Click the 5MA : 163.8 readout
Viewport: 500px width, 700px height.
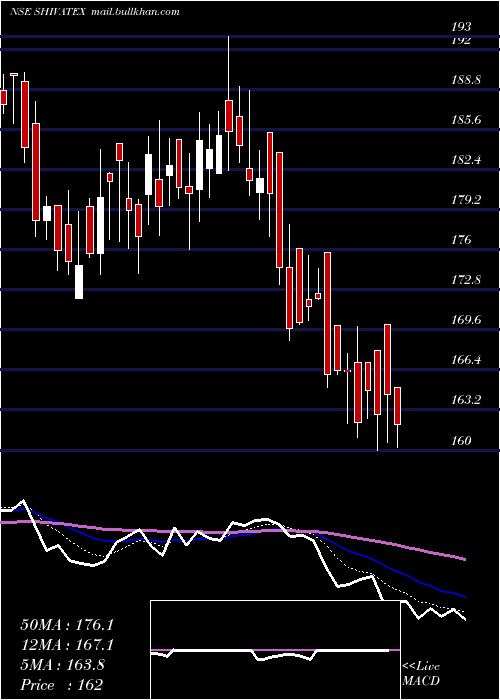(x=62, y=665)
